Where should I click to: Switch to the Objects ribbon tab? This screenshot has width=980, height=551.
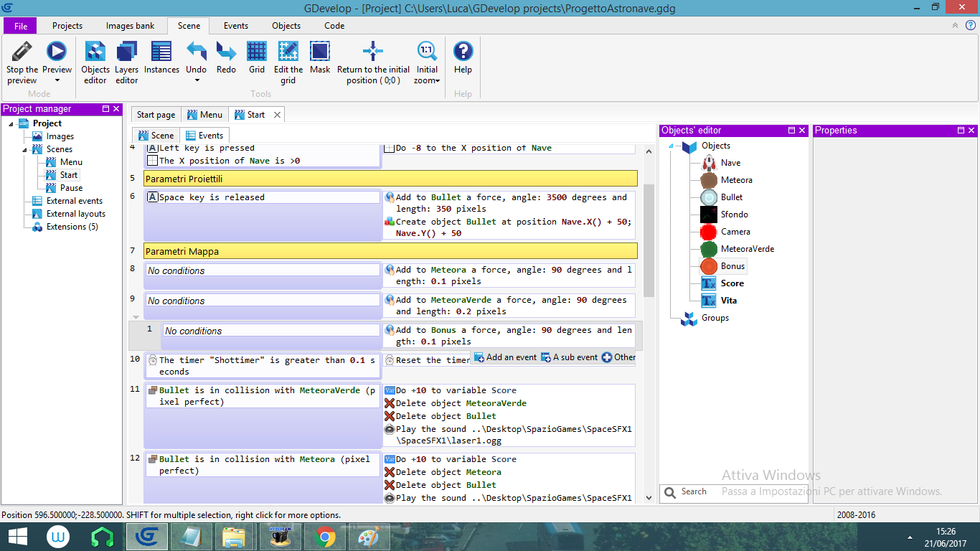(286, 26)
